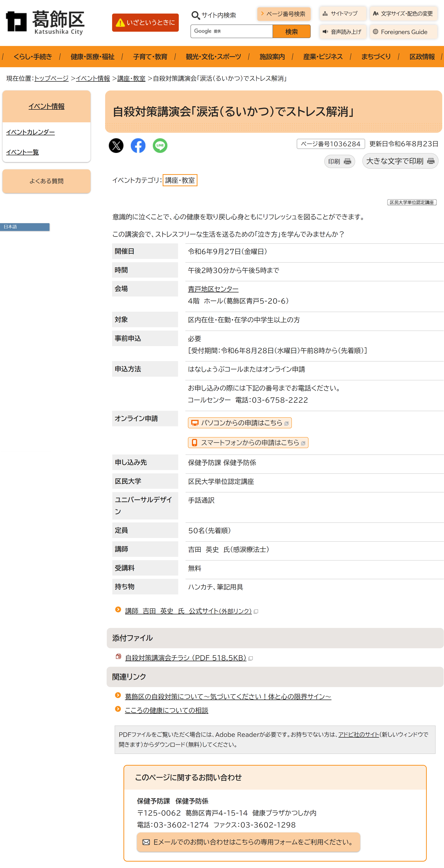
Task: Click the 印刷 print button
Action: pos(339,161)
